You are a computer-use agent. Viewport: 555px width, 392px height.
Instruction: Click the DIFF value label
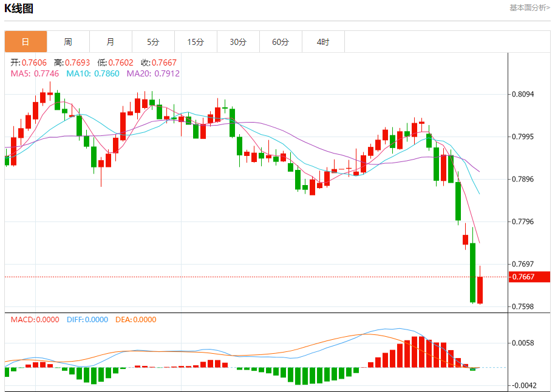click(87, 320)
